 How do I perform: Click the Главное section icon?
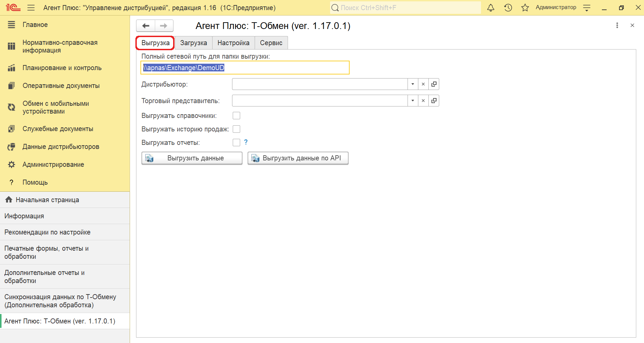click(11, 25)
